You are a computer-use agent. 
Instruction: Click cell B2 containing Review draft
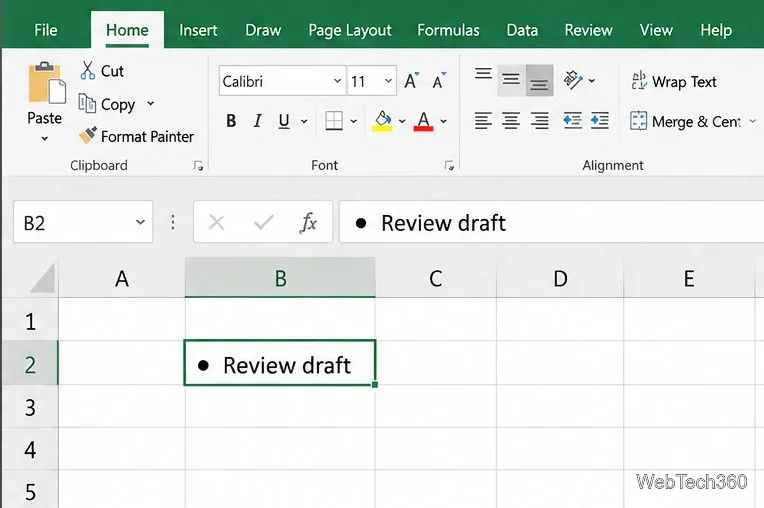280,363
